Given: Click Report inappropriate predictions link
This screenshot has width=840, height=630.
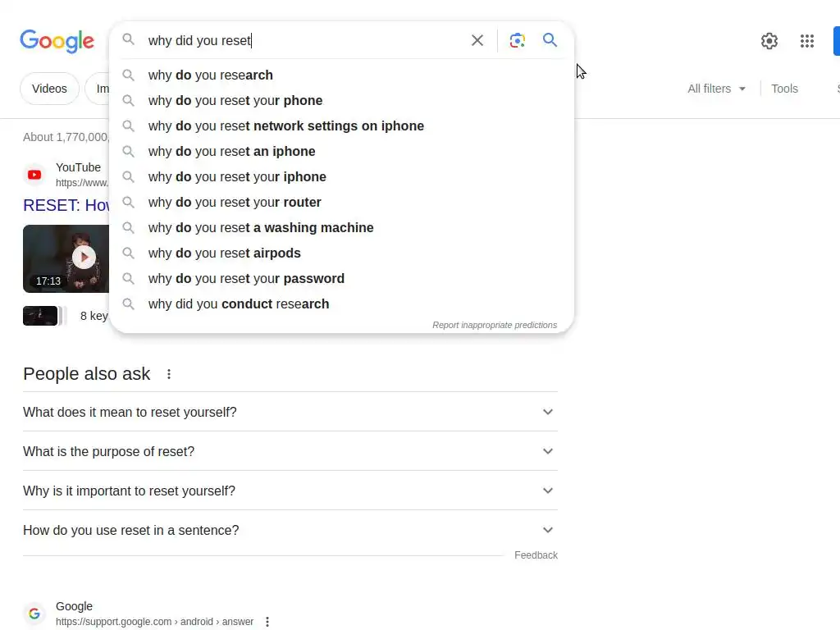Looking at the screenshot, I should point(495,325).
